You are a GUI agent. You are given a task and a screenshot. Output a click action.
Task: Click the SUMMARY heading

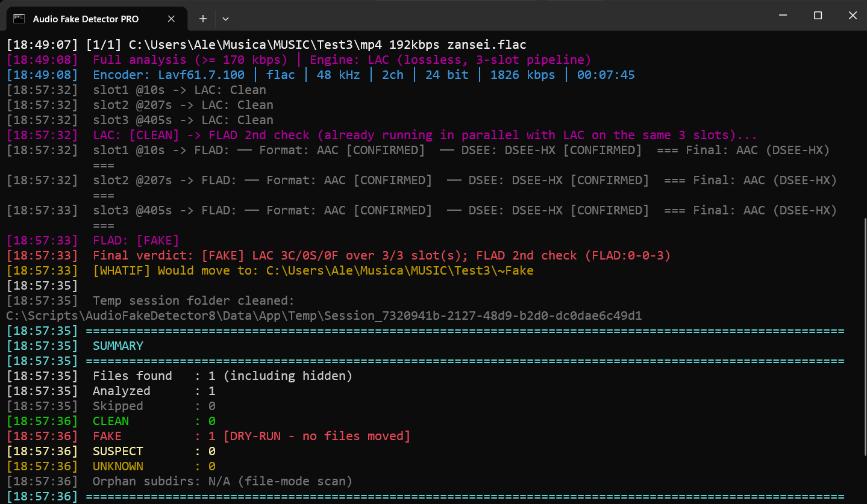pos(118,346)
